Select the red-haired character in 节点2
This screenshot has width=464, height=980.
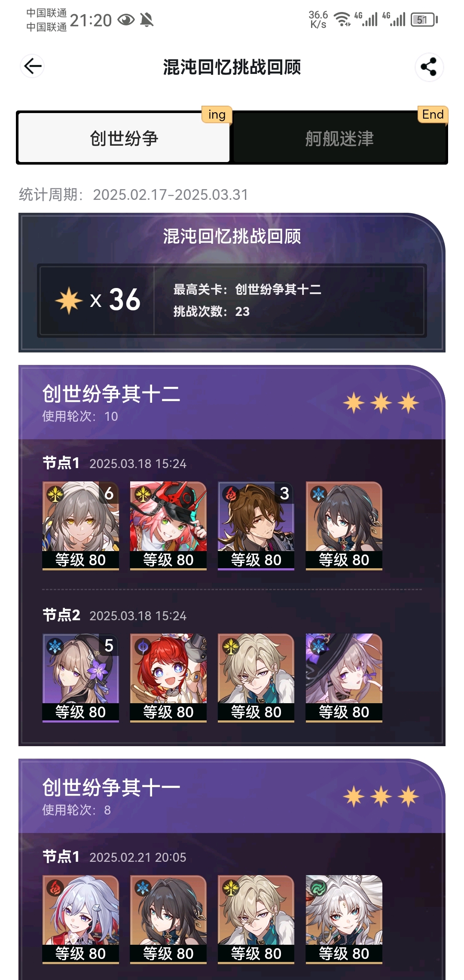pos(168,678)
